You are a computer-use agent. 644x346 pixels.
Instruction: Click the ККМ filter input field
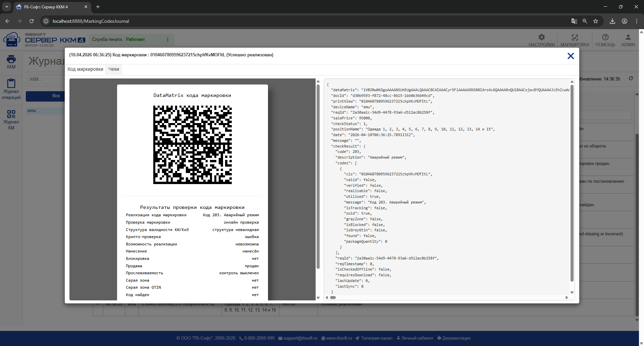pos(46,79)
